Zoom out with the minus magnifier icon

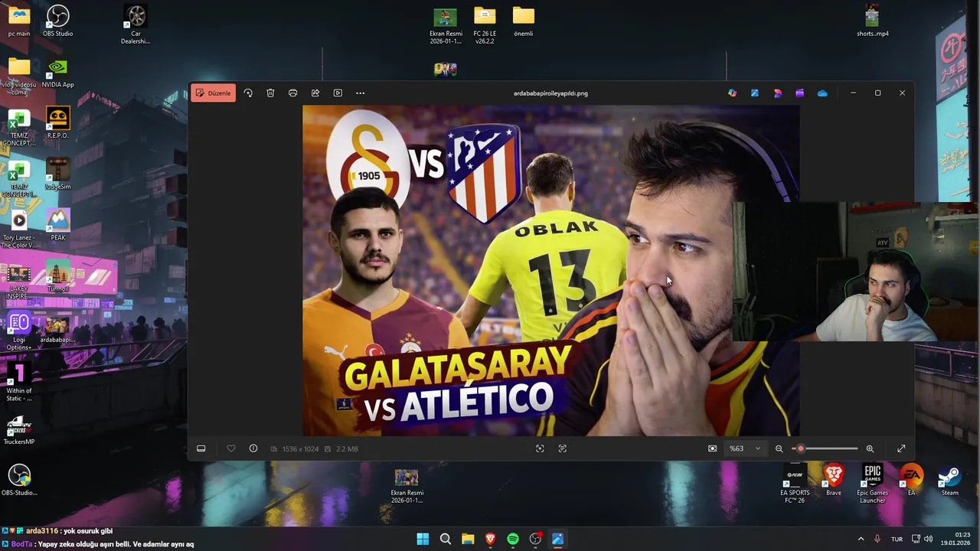tap(779, 448)
